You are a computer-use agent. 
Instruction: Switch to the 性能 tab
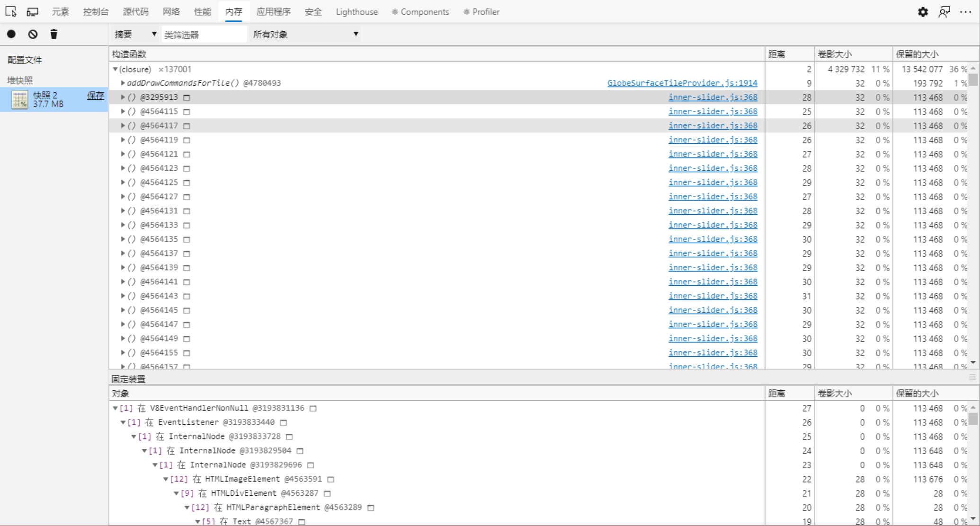pyautogui.click(x=203, y=11)
